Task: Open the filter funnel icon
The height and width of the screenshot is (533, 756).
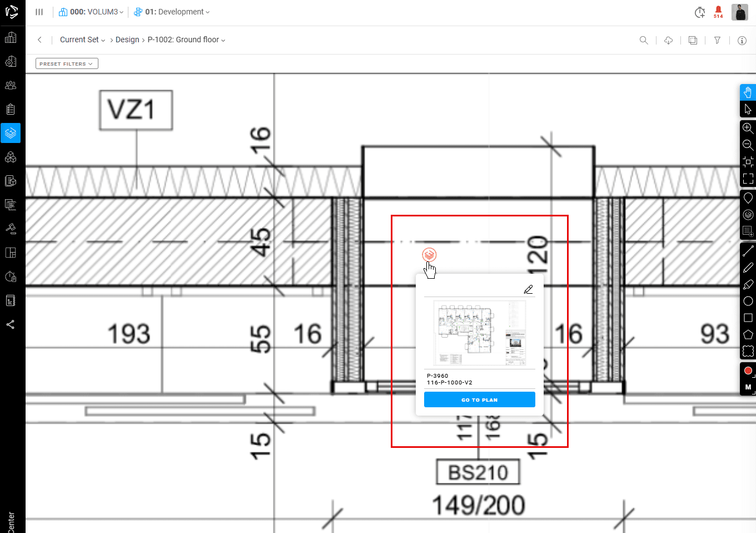Action: click(x=717, y=40)
